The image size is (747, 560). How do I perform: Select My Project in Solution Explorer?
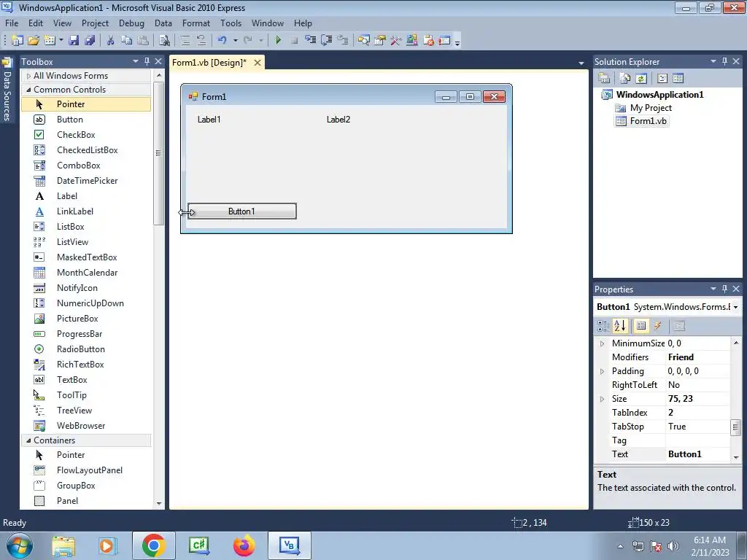(651, 108)
